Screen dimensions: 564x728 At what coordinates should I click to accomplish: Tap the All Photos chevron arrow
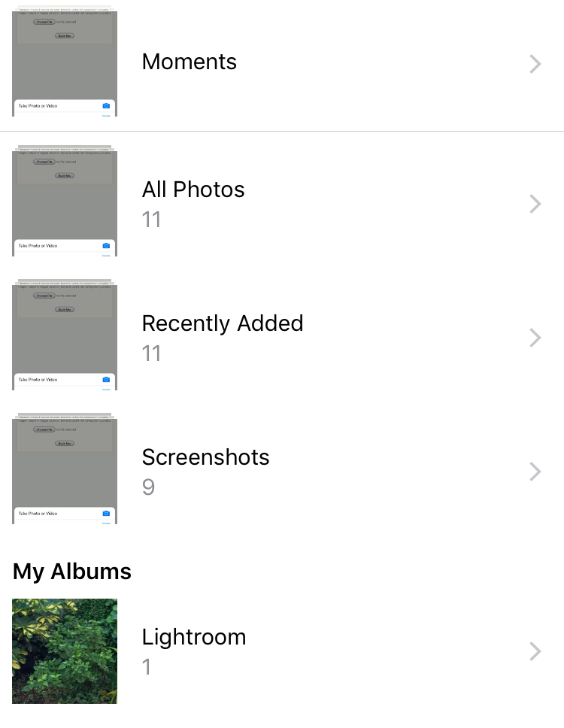[x=535, y=204]
